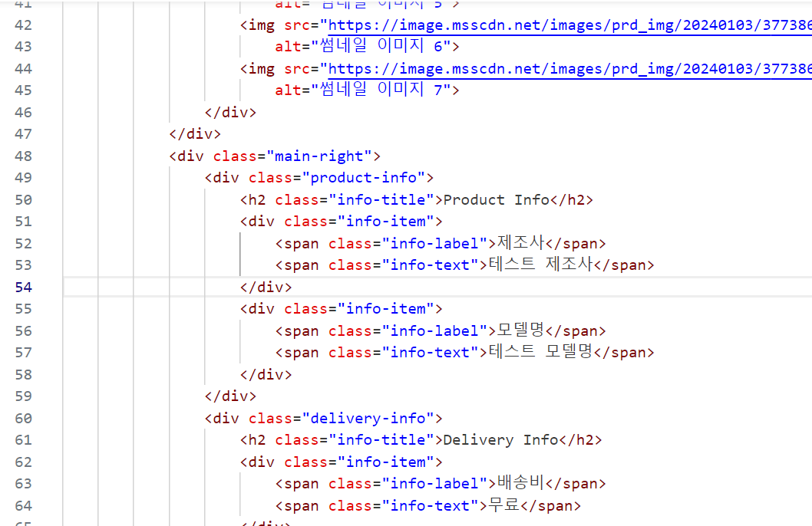The image size is (812, 526).
Task: Click "info-text" class on line 53
Action: [430, 265]
